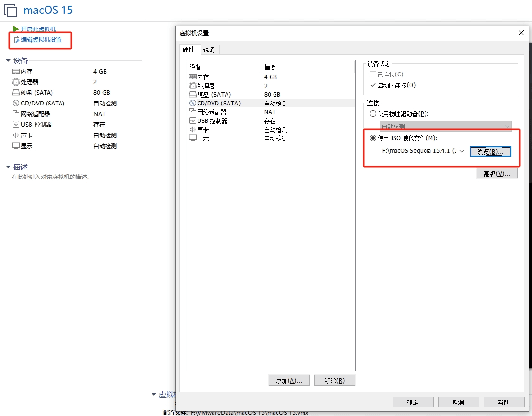The width and height of the screenshot is (532, 416).
Task: Click the 声卡 speaker icon in left panel
Action: [x=16, y=135]
